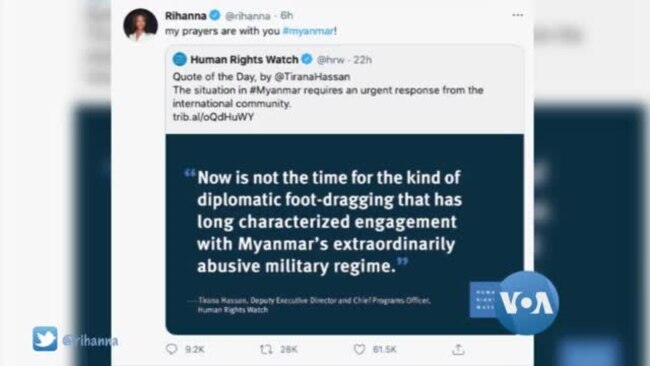Click the Rihanna display name

click(x=186, y=16)
